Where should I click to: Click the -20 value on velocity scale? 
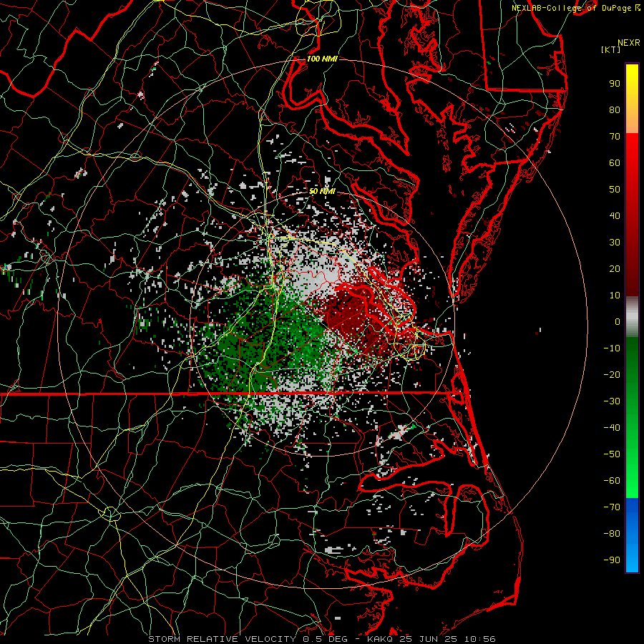coord(612,375)
